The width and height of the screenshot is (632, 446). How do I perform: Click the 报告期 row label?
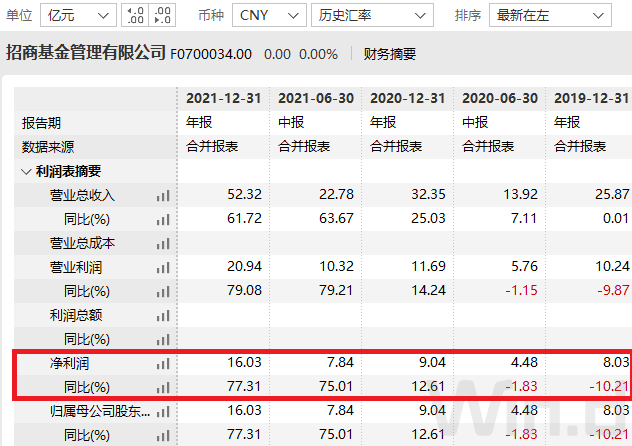pos(41,123)
